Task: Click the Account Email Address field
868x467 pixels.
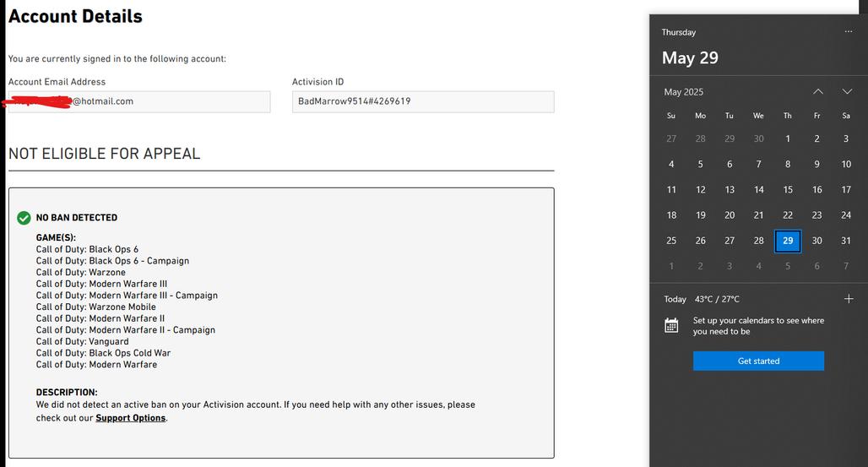Action: [139, 101]
